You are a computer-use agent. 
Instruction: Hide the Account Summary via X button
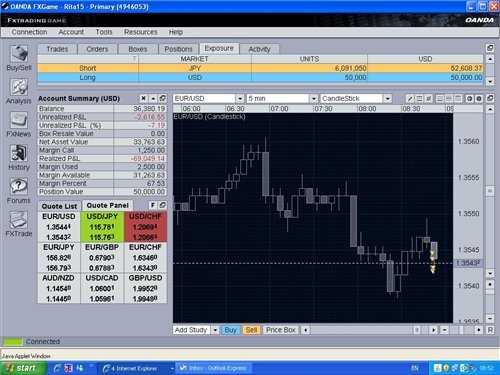(x=143, y=98)
